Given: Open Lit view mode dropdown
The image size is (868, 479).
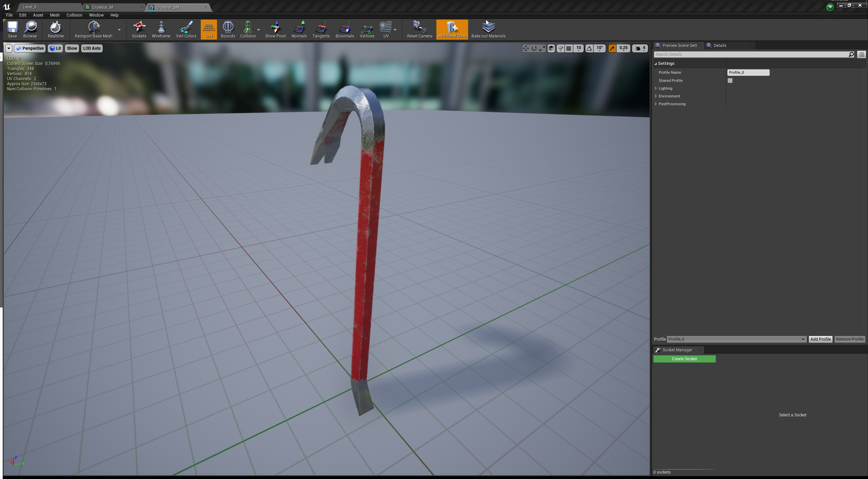Looking at the screenshot, I should tap(55, 48).
